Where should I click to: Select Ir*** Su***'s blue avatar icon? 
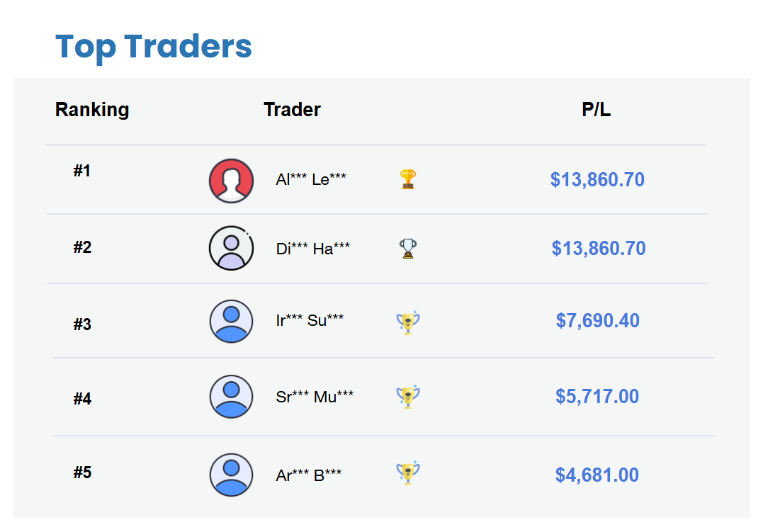pos(231,322)
